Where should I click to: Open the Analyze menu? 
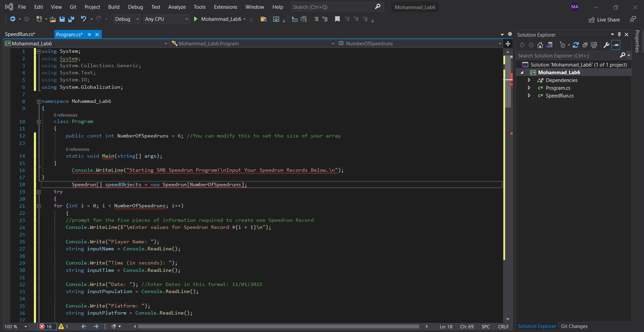(177, 7)
